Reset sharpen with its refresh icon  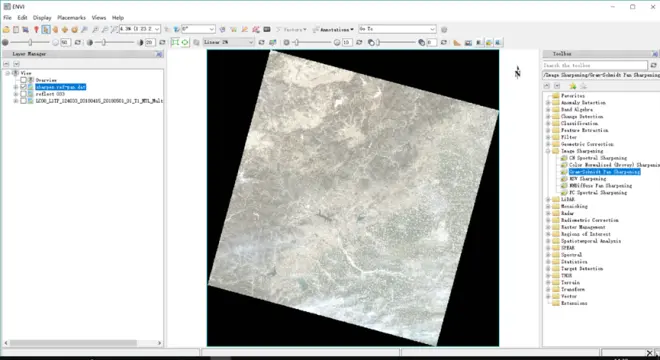click(x=359, y=43)
